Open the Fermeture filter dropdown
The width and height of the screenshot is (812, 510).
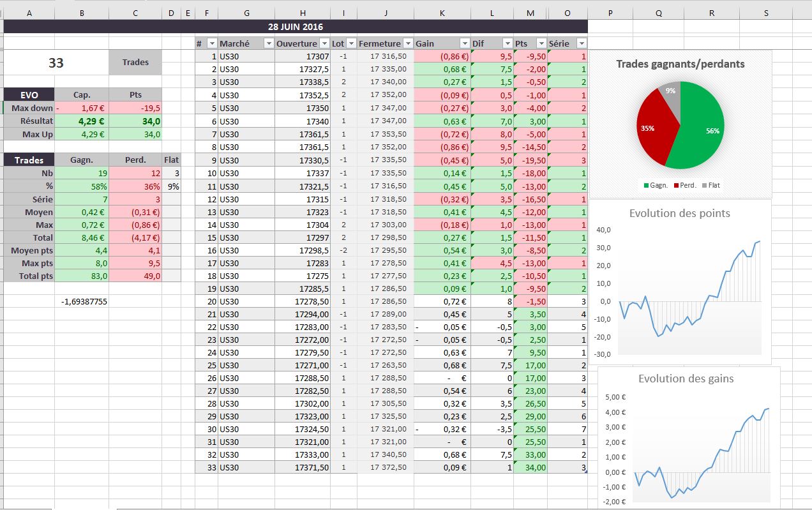coord(407,43)
